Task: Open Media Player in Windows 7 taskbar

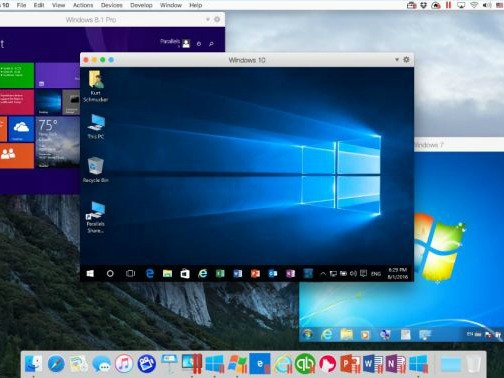Action: point(365,334)
